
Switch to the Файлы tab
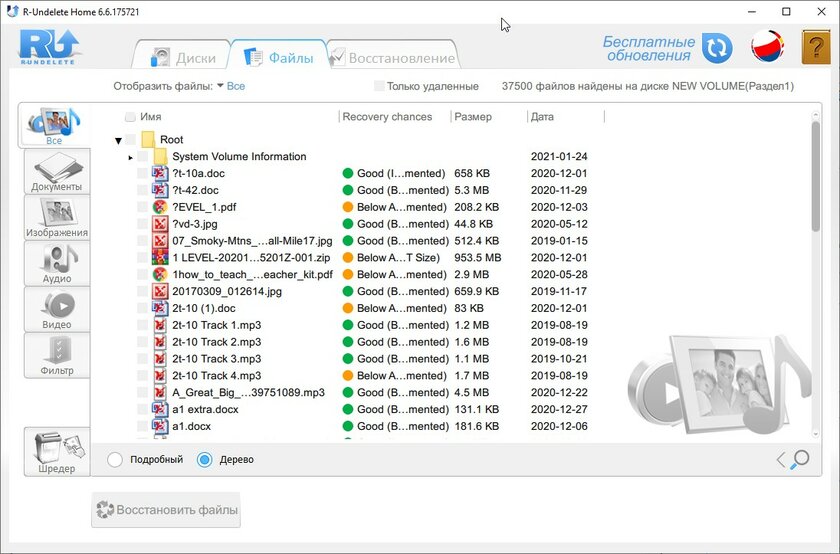pos(279,57)
